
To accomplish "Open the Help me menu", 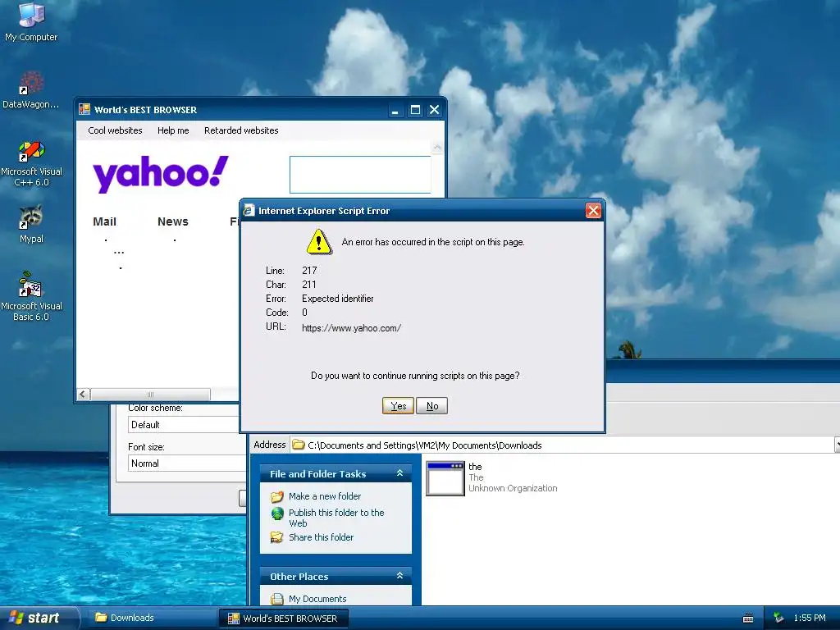I will 173,130.
